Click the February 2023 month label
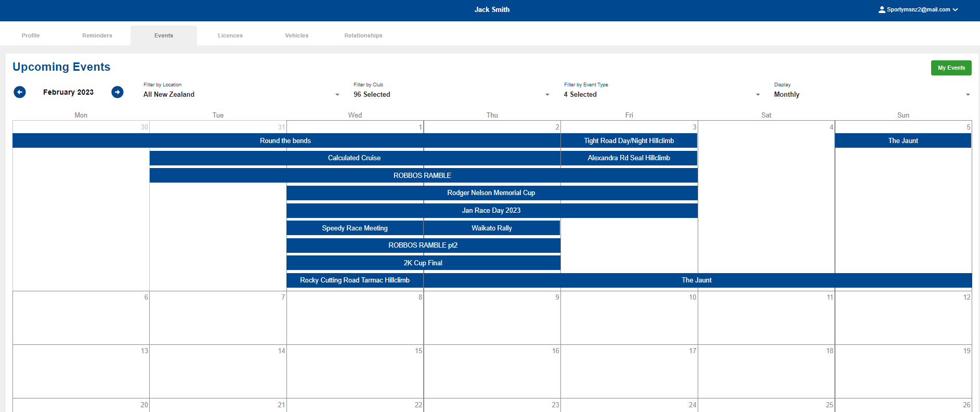Viewport: 980px width, 412px height. (x=69, y=92)
